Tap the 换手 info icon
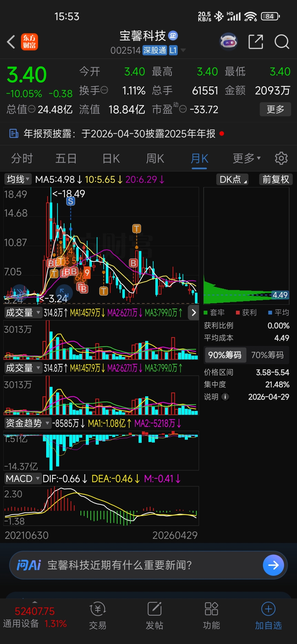The height and width of the screenshot is (644, 297). tap(105, 90)
